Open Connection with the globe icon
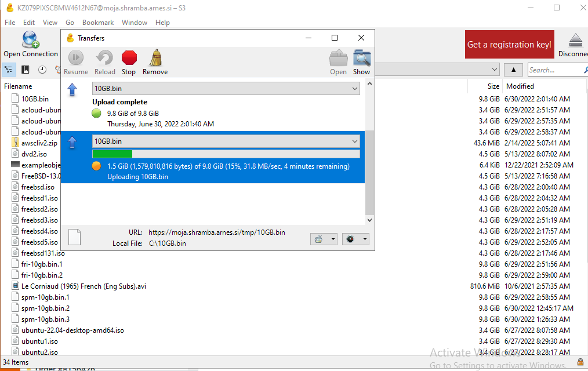 click(x=28, y=42)
